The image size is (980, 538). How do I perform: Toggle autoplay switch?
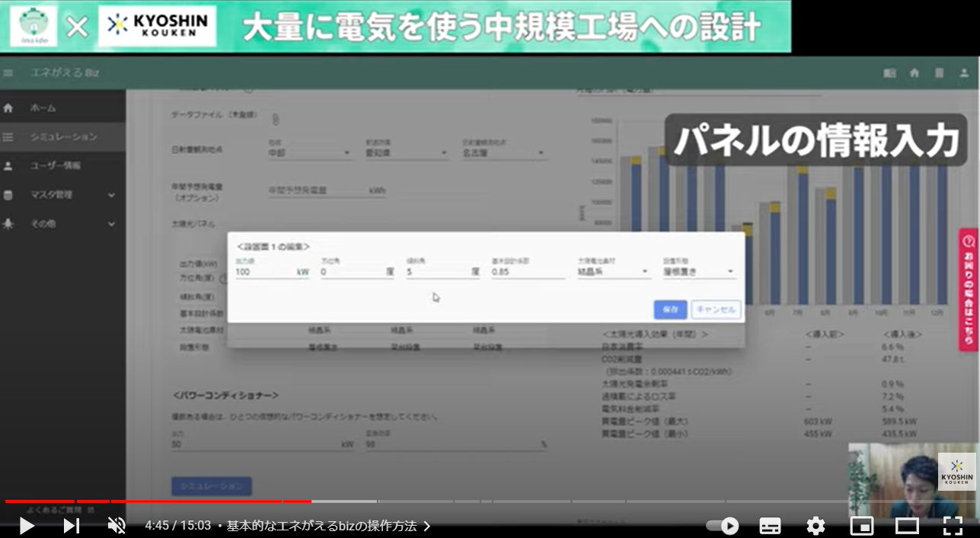[x=722, y=526]
